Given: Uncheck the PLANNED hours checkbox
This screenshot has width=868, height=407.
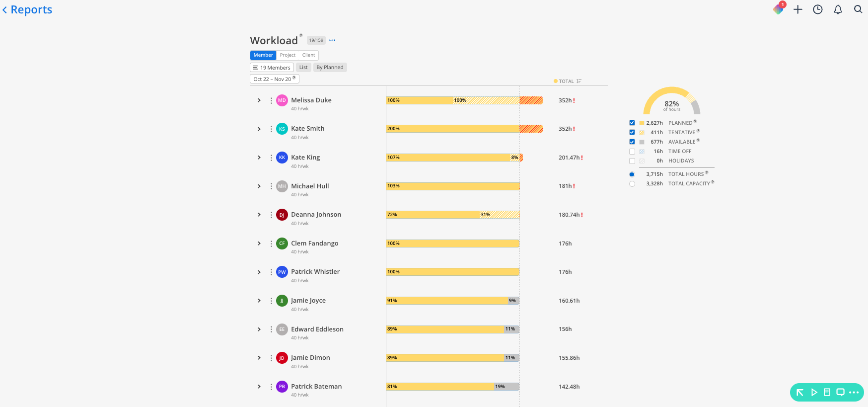Looking at the screenshot, I should pyautogui.click(x=632, y=123).
